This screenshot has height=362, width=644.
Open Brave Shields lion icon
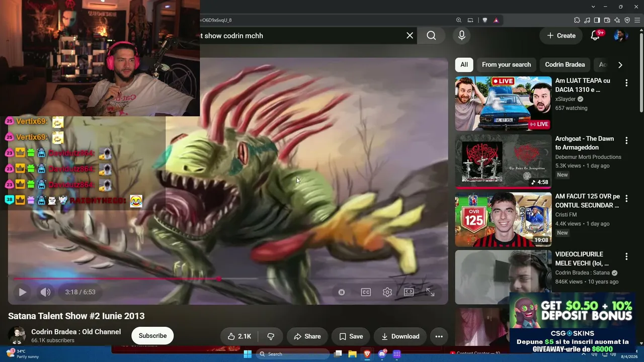pos(485,20)
